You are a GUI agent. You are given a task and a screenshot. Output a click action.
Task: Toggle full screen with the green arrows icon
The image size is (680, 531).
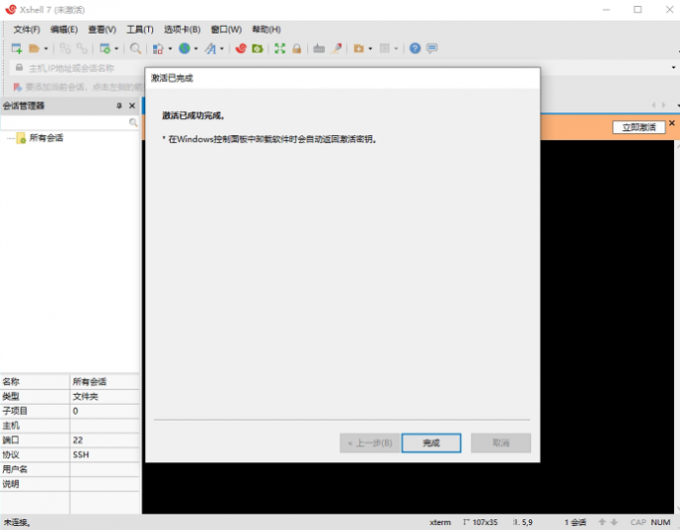[x=280, y=48]
